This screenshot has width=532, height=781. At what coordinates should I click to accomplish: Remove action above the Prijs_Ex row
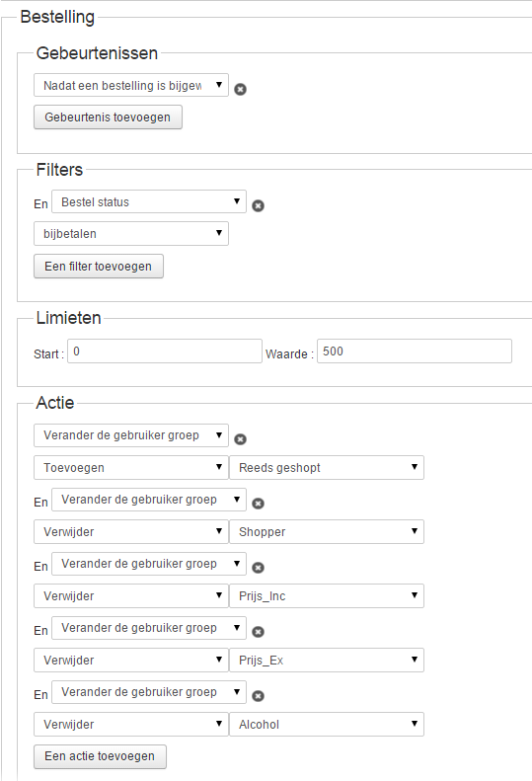point(258,632)
